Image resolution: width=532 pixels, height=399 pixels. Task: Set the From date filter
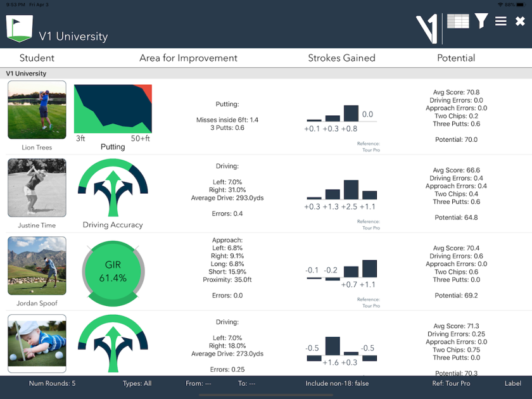point(198,383)
